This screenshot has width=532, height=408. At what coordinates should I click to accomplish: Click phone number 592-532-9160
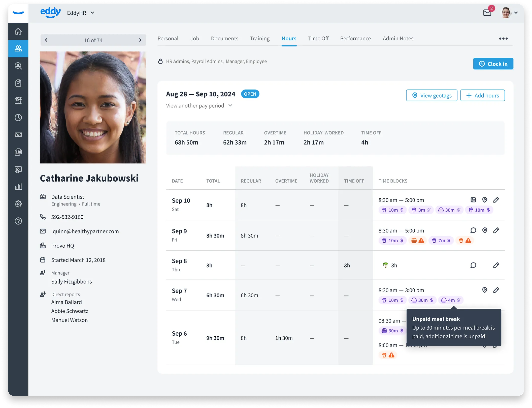(67, 217)
